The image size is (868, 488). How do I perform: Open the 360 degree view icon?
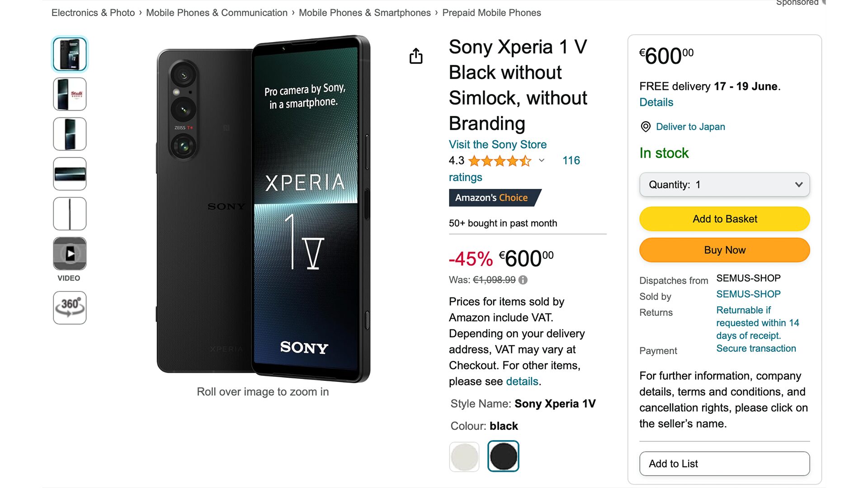point(70,308)
